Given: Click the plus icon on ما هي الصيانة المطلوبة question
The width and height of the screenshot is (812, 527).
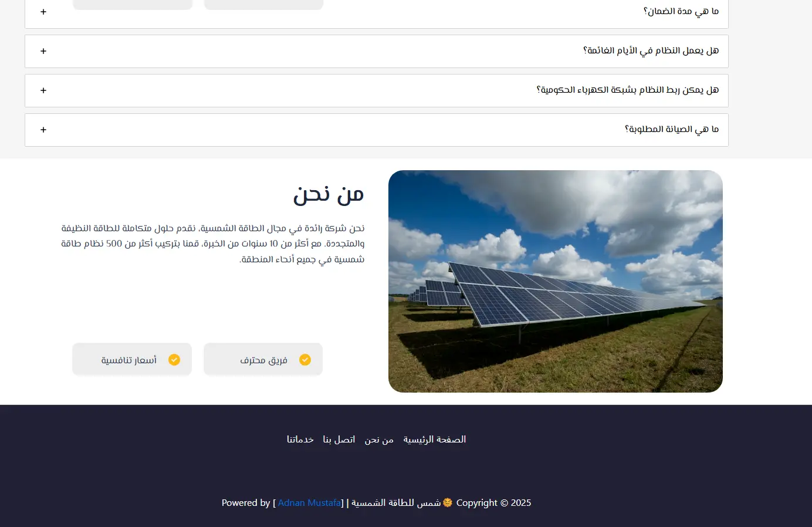Looking at the screenshot, I should coord(43,130).
